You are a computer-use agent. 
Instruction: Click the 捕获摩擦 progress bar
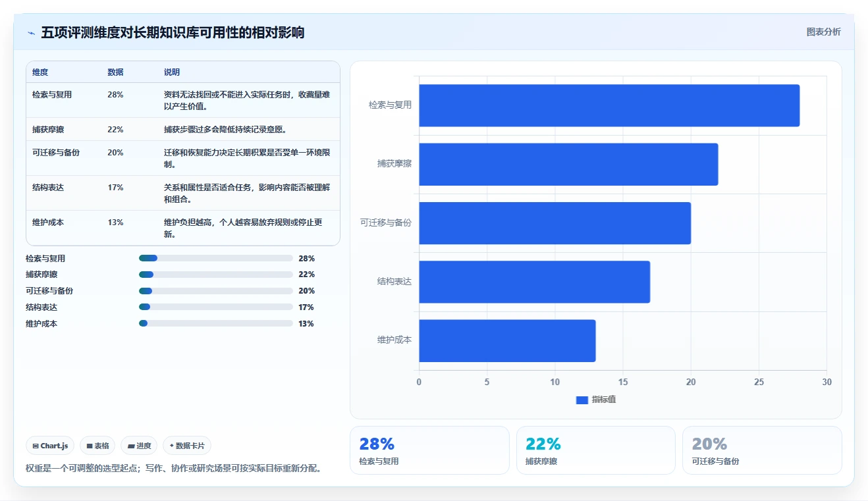coord(216,275)
